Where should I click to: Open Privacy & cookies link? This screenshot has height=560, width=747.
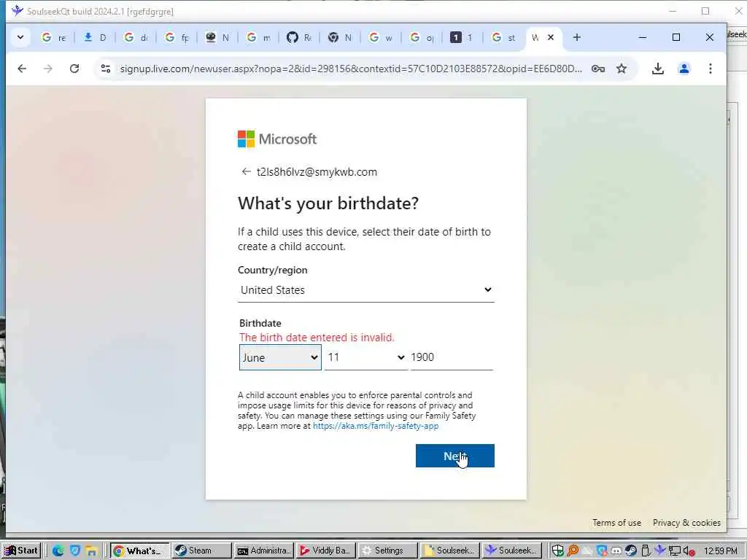click(686, 522)
